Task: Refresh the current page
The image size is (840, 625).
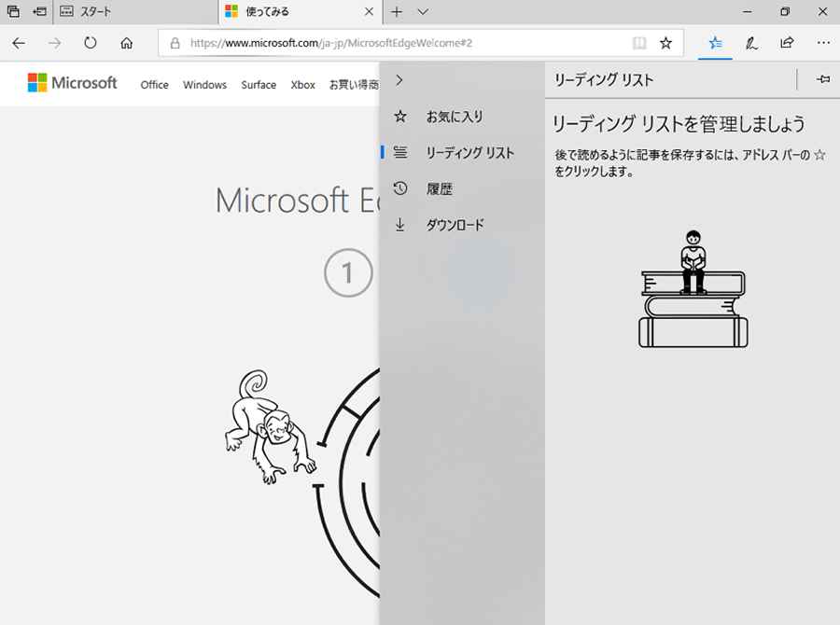Action: tap(91, 43)
